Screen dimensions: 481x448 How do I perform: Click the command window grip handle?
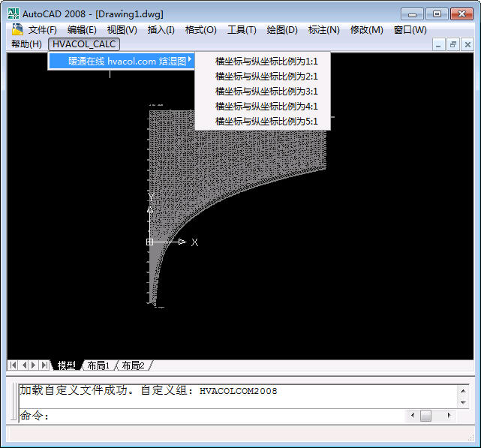pyautogui.click(x=14, y=401)
